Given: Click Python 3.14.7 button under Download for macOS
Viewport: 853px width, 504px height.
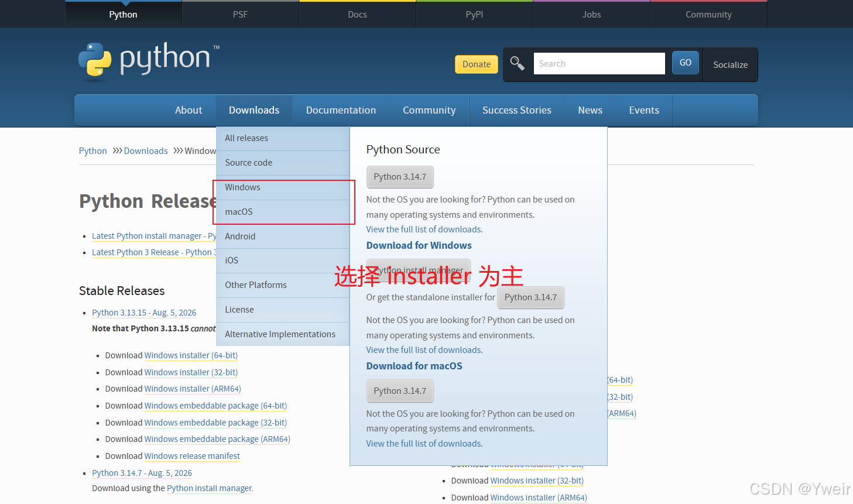Looking at the screenshot, I should pyautogui.click(x=400, y=391).
